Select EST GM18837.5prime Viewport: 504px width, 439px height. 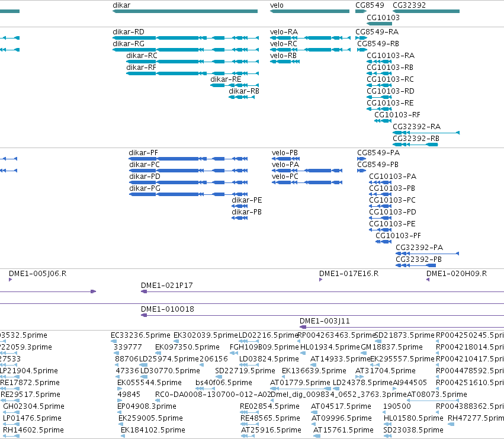click(392, 347)
